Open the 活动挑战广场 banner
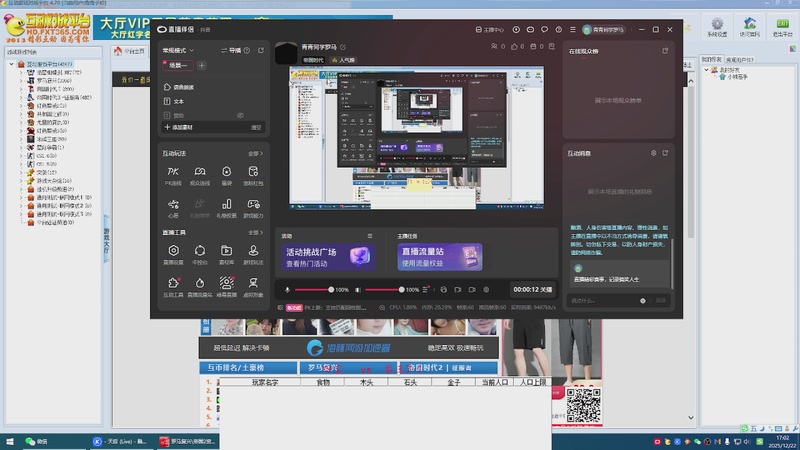 [x=329, y=257]
